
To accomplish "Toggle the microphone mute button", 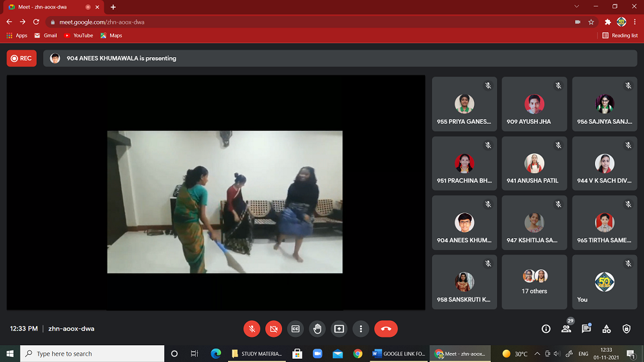I will tap(252, 329).
